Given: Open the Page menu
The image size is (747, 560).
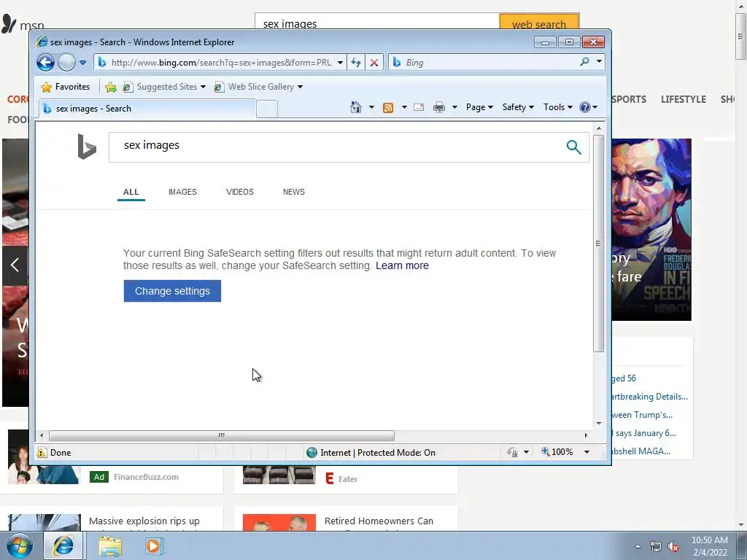Looking at the screenshot, I should pyautogui.click(x=479, y=107).
